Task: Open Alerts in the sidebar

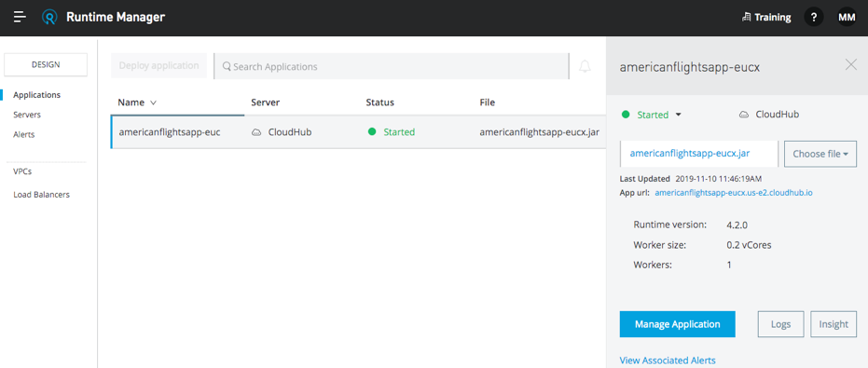Action: 24,134
